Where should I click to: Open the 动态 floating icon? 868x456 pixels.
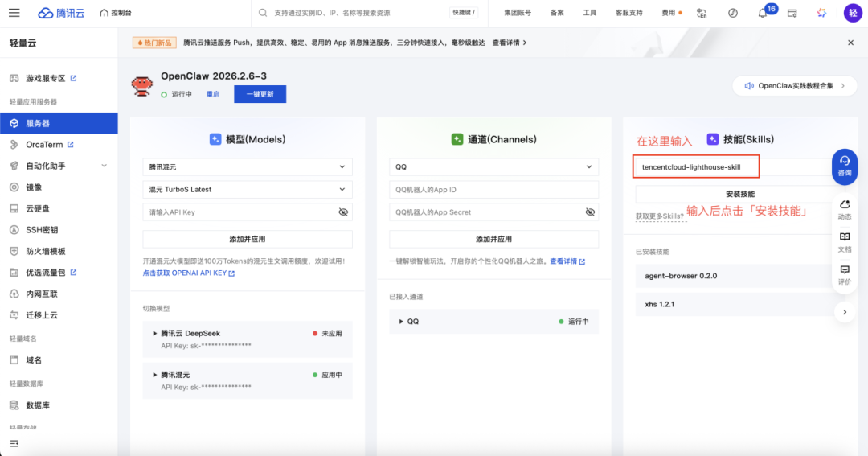coord(845,210)
